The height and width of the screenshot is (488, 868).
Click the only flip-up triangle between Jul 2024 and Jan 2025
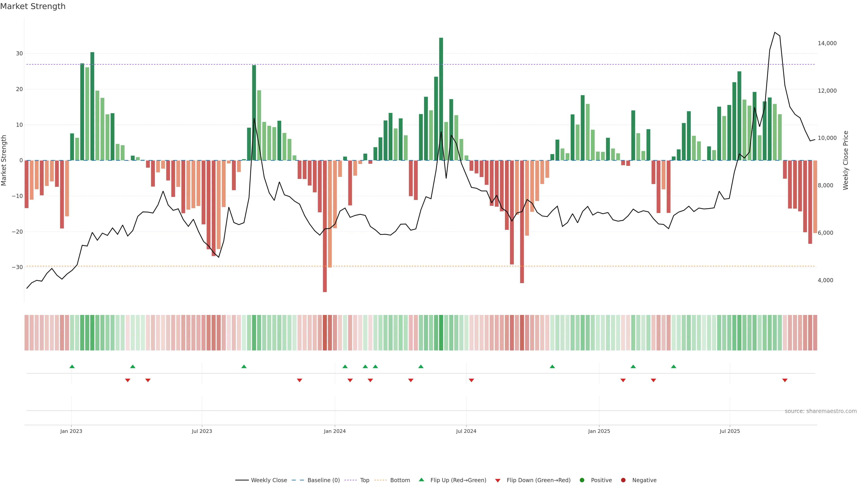pos(552,366)
